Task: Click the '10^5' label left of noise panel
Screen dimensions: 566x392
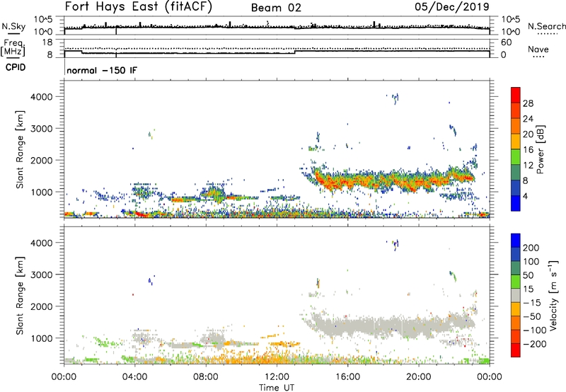Action: tap(43, 20)
